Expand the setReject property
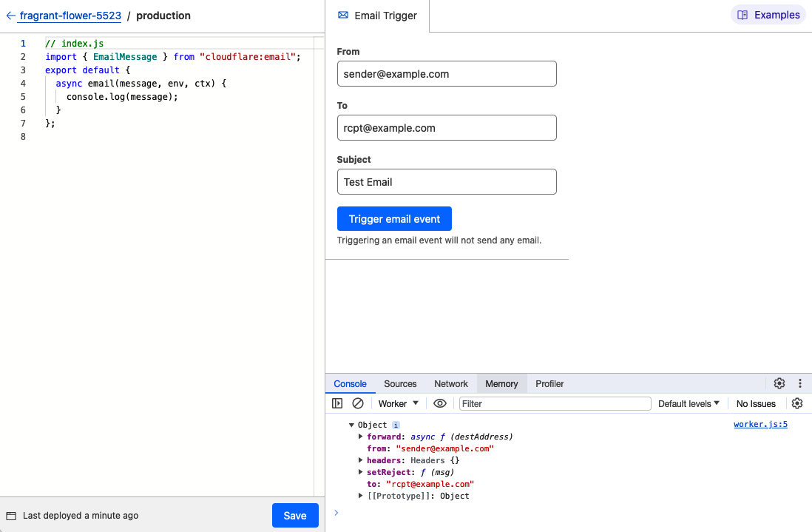 (361, 472)
